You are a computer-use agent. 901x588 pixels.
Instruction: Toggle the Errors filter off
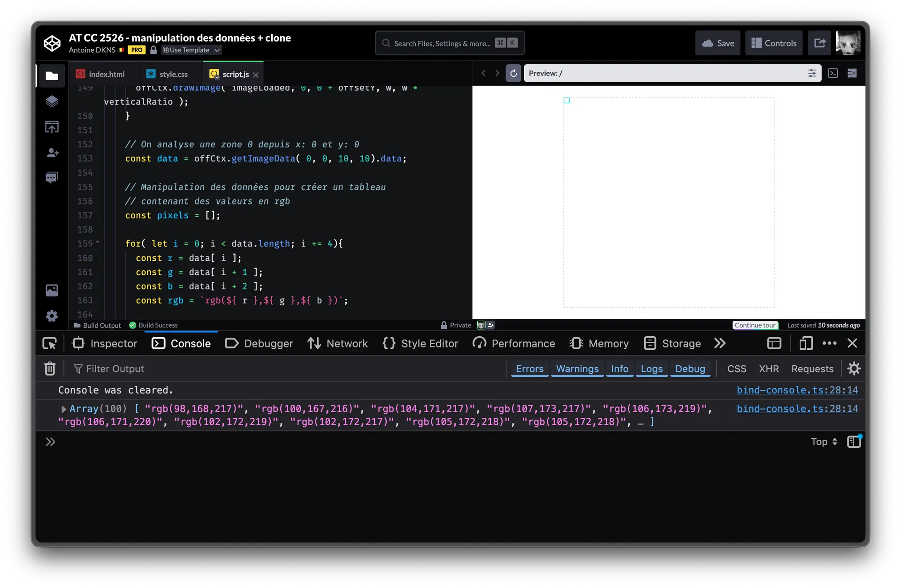coord(529,369)
